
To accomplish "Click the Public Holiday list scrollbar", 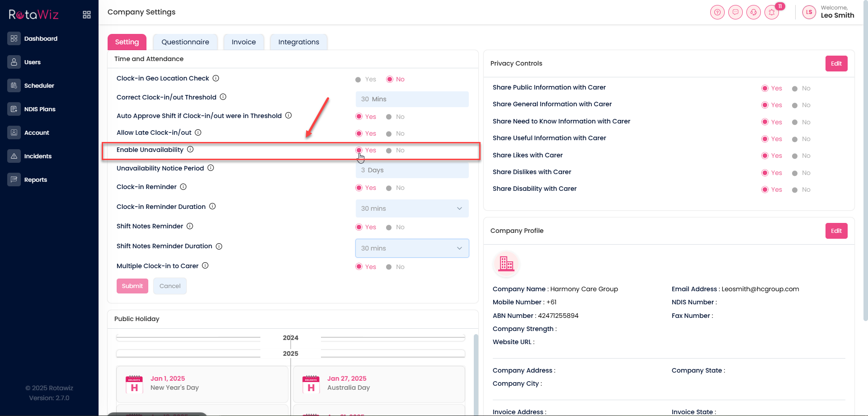I will (476, 371).
